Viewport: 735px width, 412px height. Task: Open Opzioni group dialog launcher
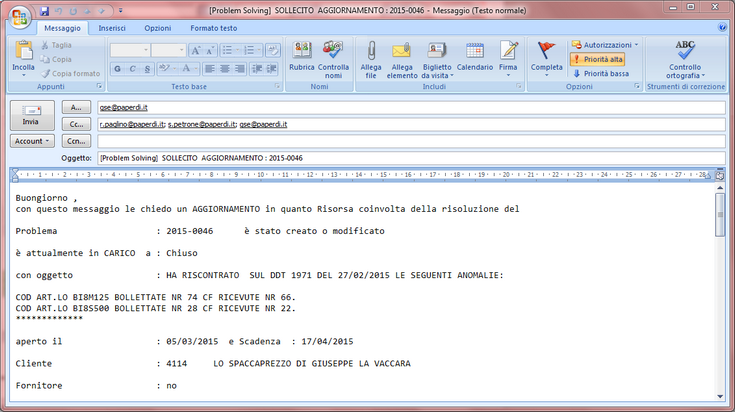tap(637, 86)
